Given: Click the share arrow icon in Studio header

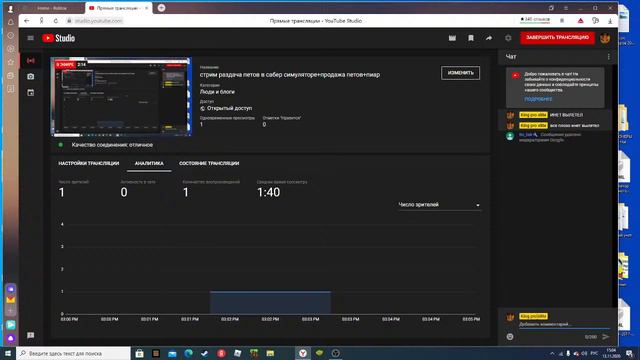Looking at the screenshot, I should click(x=489, y=38).
